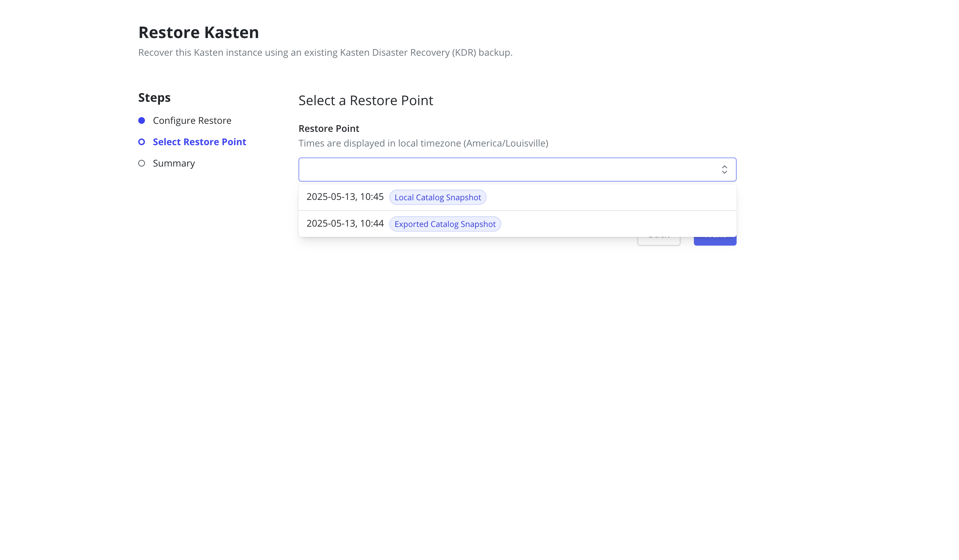959x560 pixels.
Task: Click the partially hidden blue Next button
Action: 715,241
